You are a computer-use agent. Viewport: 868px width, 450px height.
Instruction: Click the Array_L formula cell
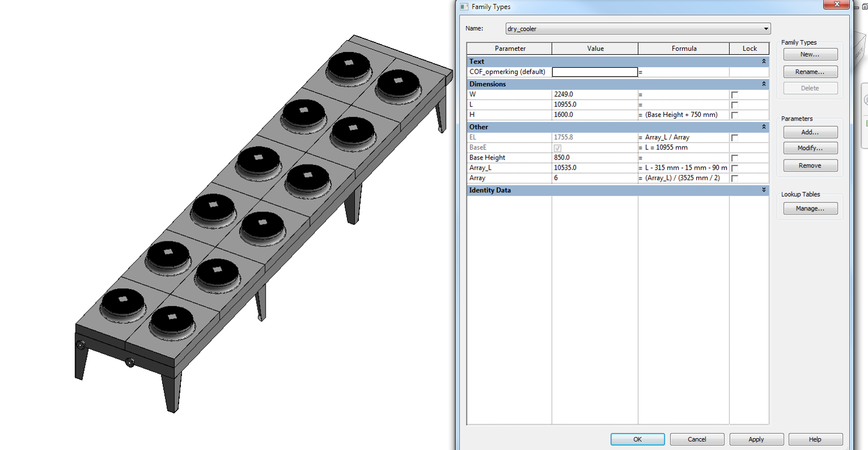(684, 168)
